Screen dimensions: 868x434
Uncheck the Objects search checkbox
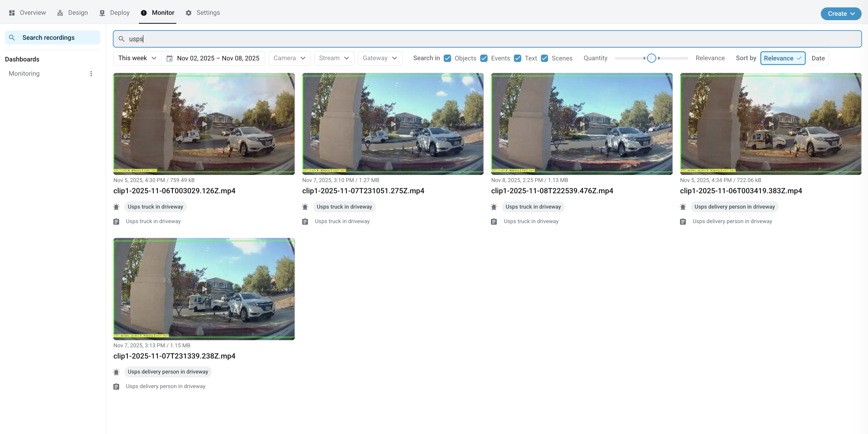pos(448,58)
